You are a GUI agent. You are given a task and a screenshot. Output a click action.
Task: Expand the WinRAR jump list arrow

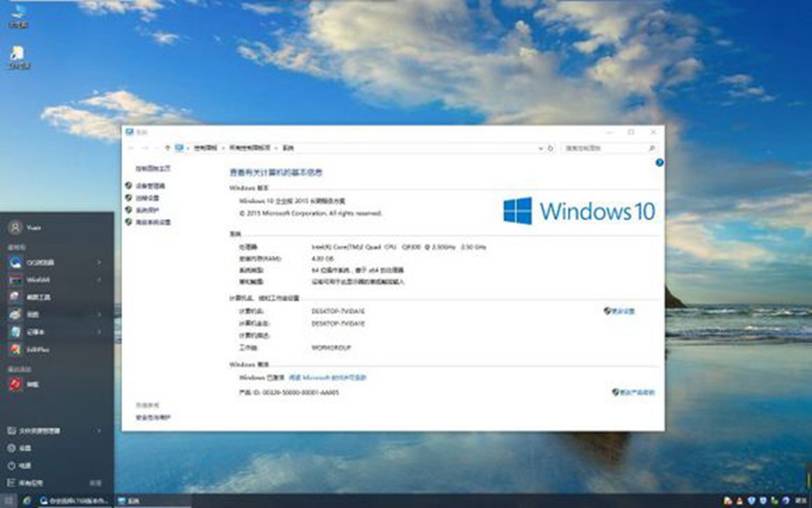99,280
